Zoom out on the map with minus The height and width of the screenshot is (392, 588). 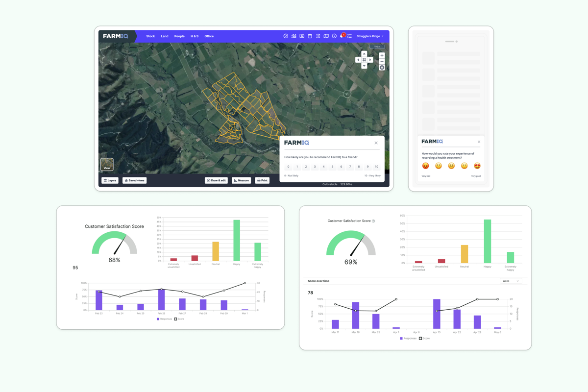pos(382,61)
